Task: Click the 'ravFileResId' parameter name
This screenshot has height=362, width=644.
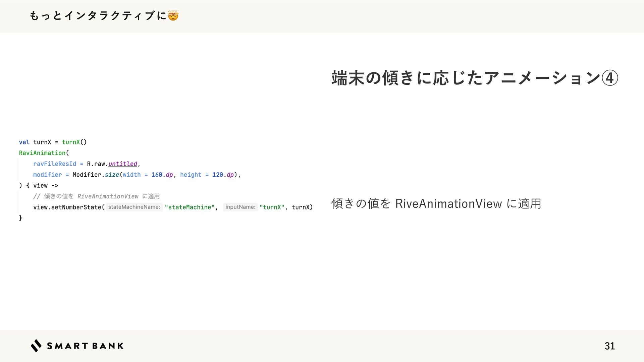Action: pyautogui.click(x=55, y=164)
